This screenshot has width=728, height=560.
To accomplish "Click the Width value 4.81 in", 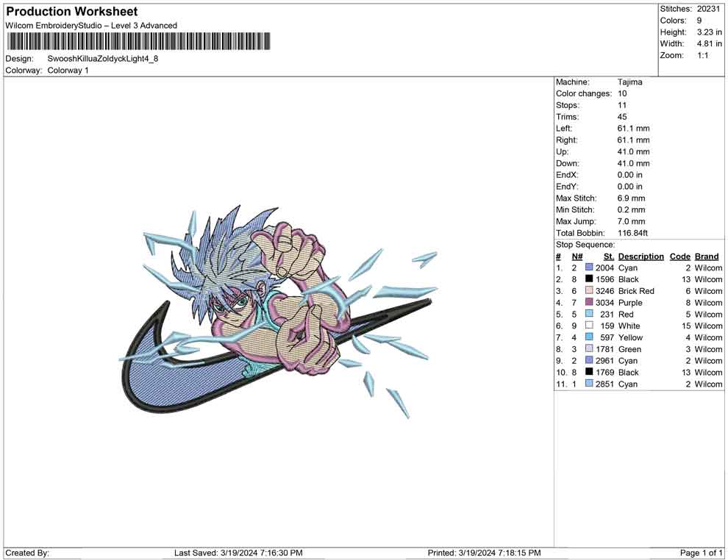I will (709, 43).
